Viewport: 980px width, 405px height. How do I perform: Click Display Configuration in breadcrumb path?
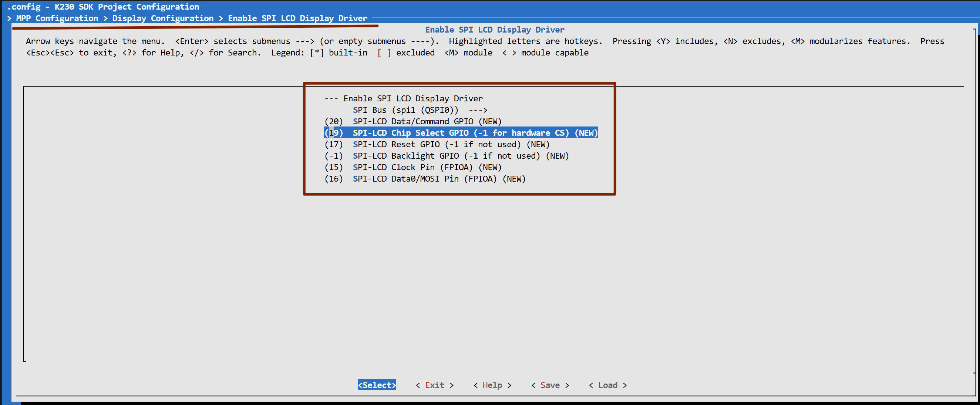pyautogui.click(x=163, y=18)
